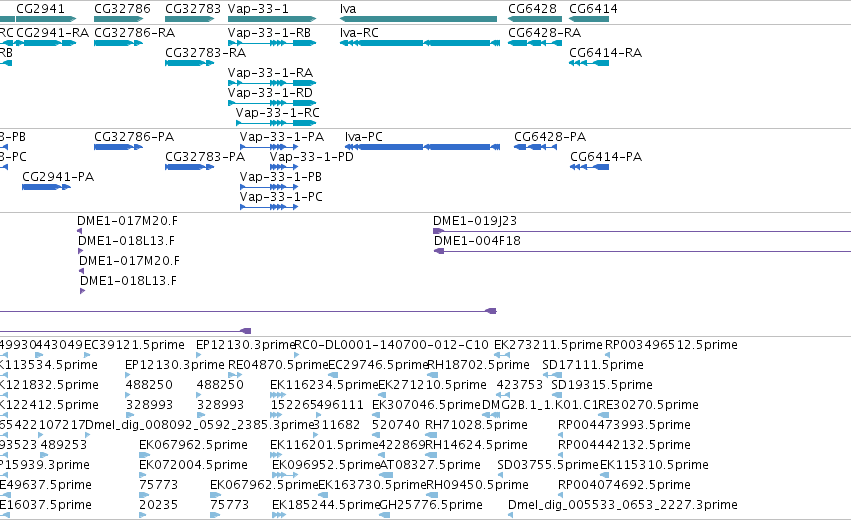
Task: Click the EK116201.5prime EST
Action: coord(324,445)
